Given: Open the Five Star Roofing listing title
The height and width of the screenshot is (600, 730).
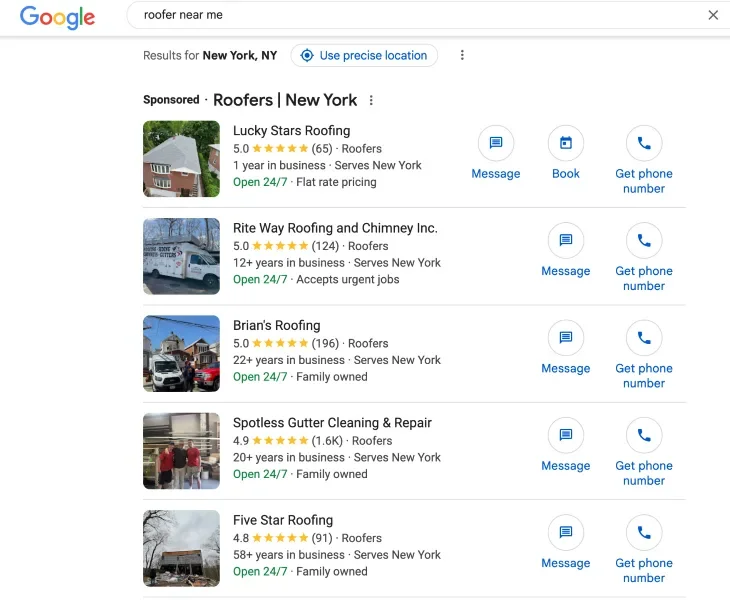Looking at the screenshot, I should tap(283, 520).
